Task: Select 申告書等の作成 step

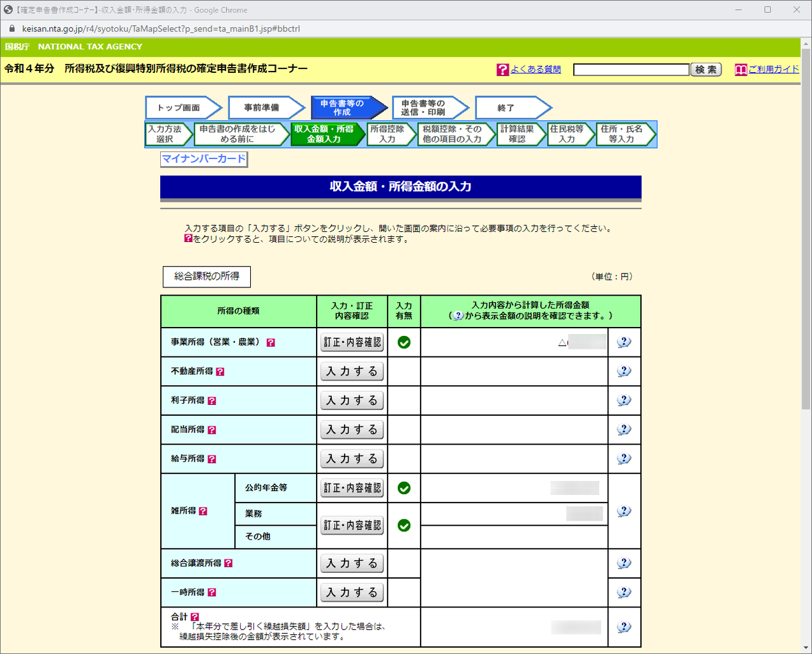Action: tap(348, 108)
